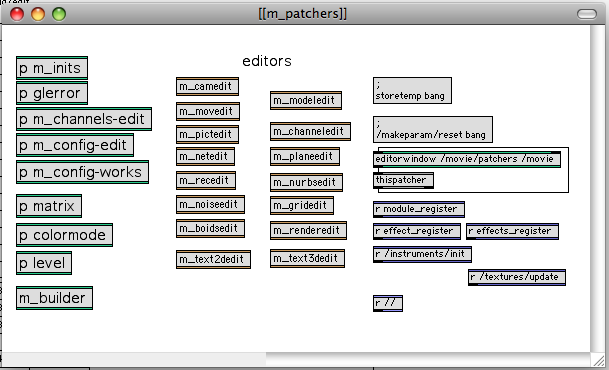Select the m_modeledit object
This screenshot has height=370, width=609.
coord(306,101)
